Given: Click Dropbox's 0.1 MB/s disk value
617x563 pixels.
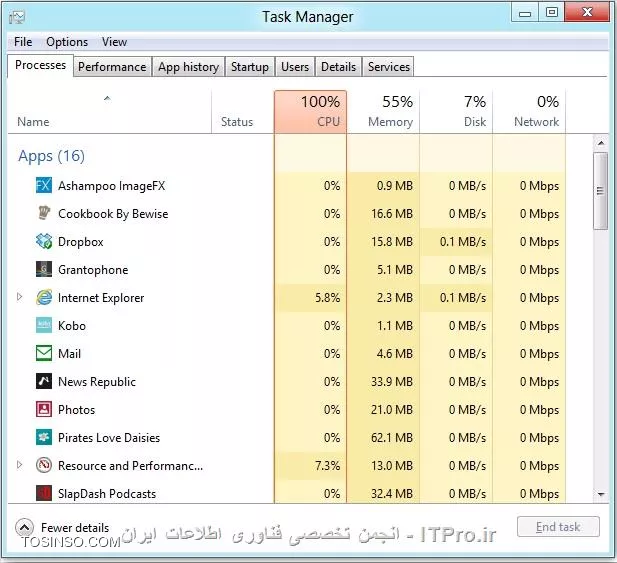Looking at the screenshot, I should pos(463,242).
